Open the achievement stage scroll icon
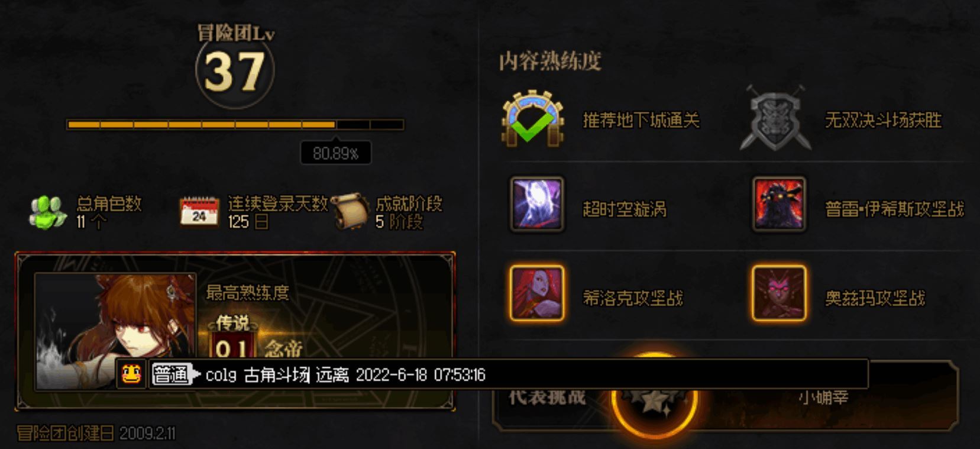Viewport: 980px width, 449px height. tap(350, 211)
